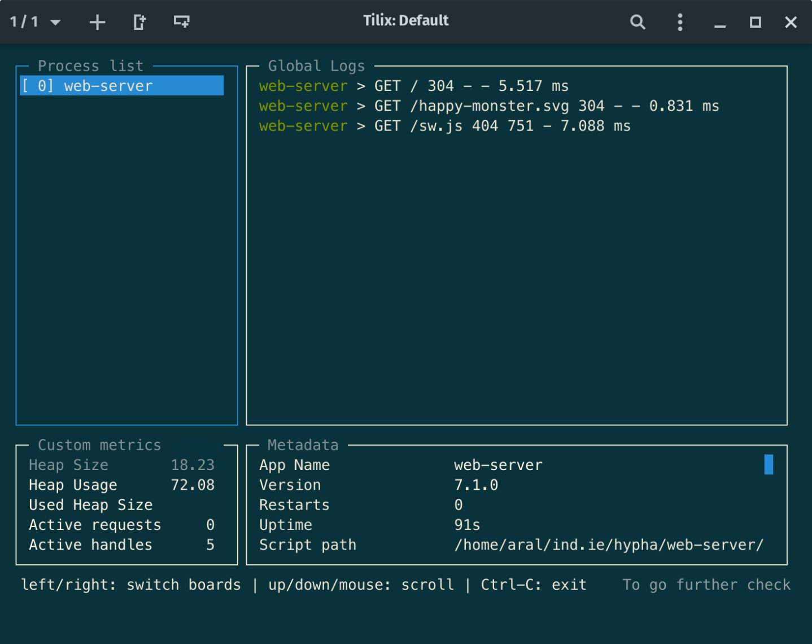
Task: Add terminal down icon
Action: [x=181, y=22]
